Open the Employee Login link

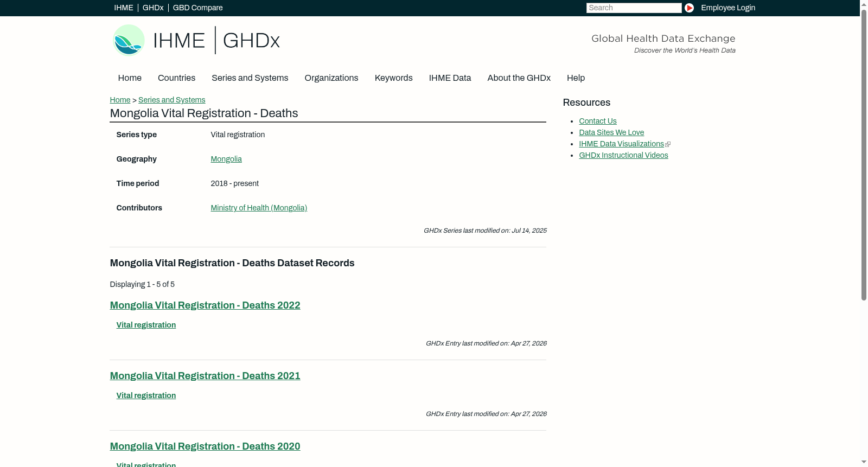tap(728, 8)
